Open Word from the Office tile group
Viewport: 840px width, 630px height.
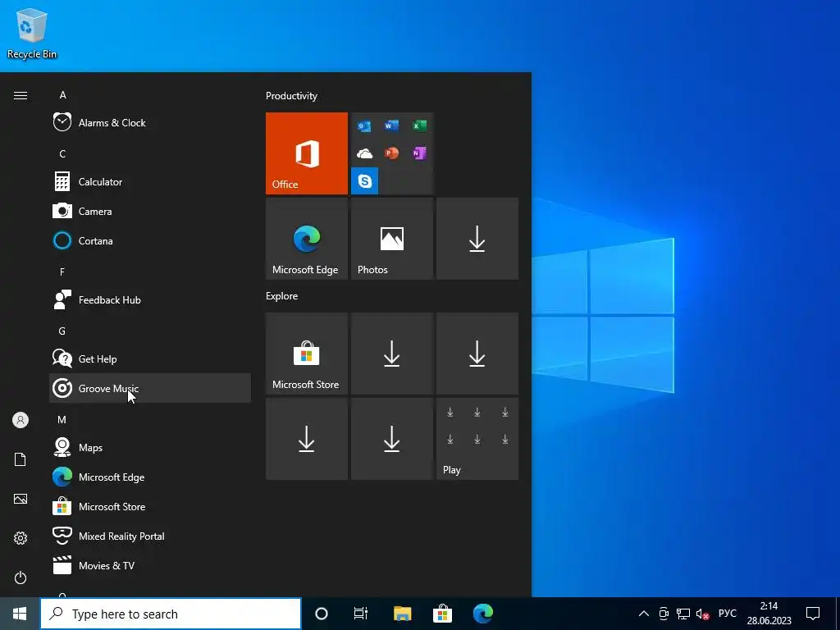click(391, 126)
